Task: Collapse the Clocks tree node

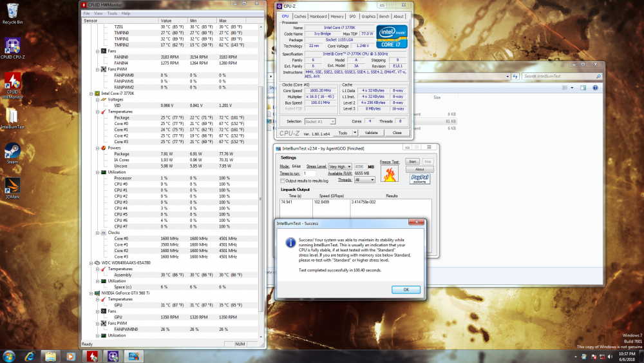Action: click(97, 233)
